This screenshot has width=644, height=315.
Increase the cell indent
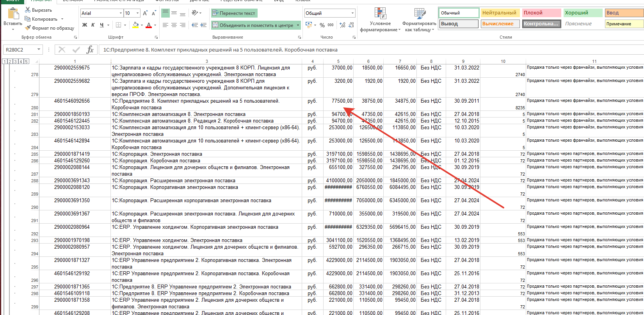203,25
